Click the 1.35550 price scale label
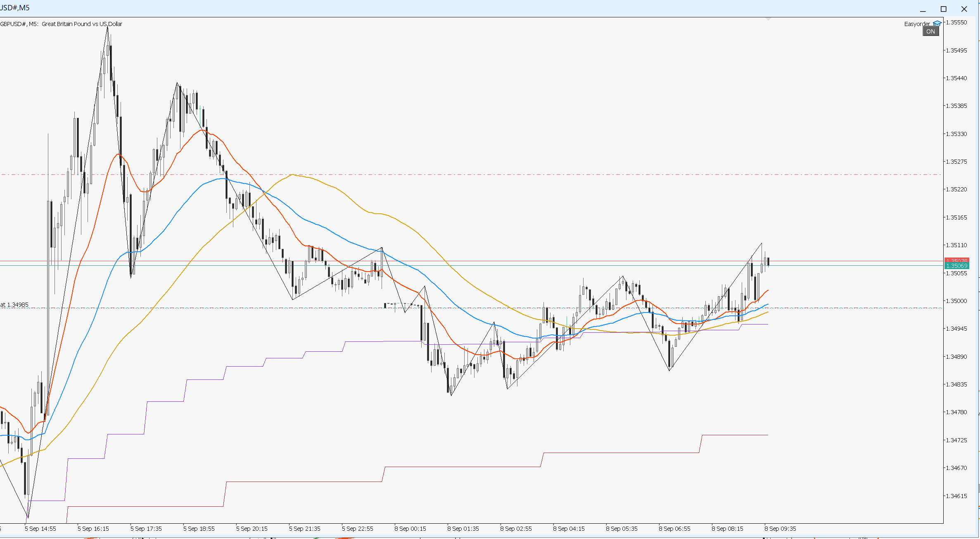The width and height of the screenshot is (980, 539). 956,22
